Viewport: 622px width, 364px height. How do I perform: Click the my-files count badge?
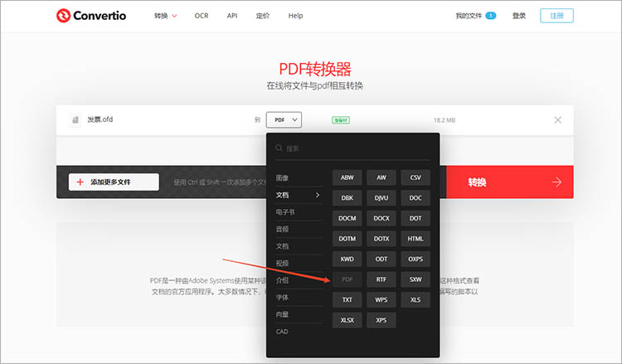(x=491, y=16)
